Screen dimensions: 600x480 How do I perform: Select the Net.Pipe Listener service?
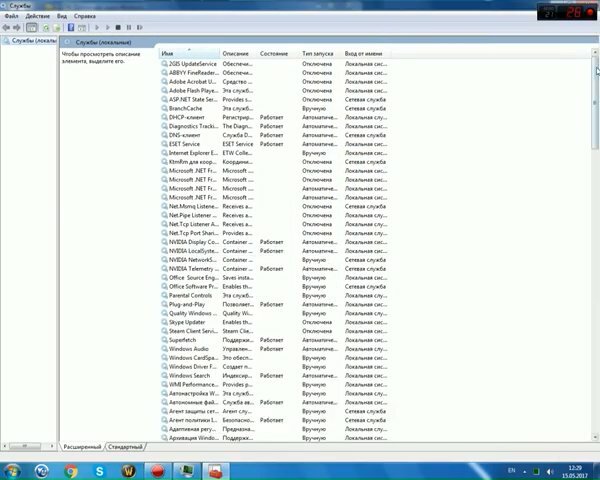[274, 215]
